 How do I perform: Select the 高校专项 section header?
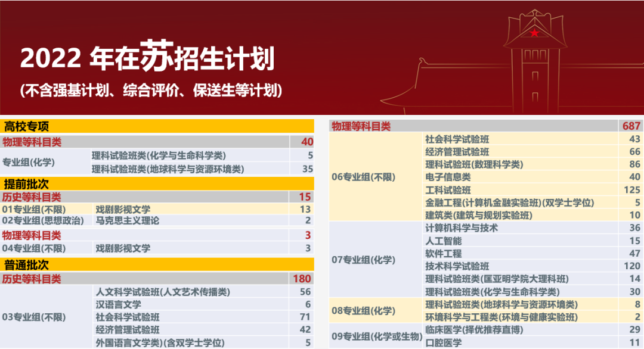(x=26, y=126)
